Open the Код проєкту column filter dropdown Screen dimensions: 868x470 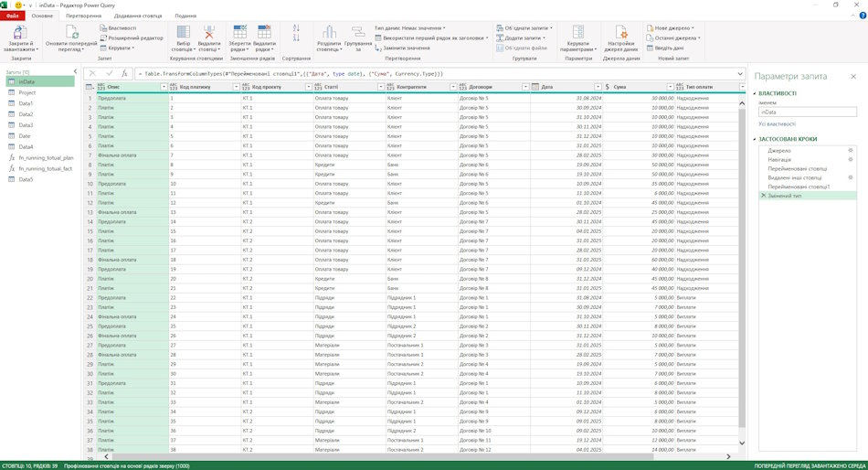coord(308,87)
